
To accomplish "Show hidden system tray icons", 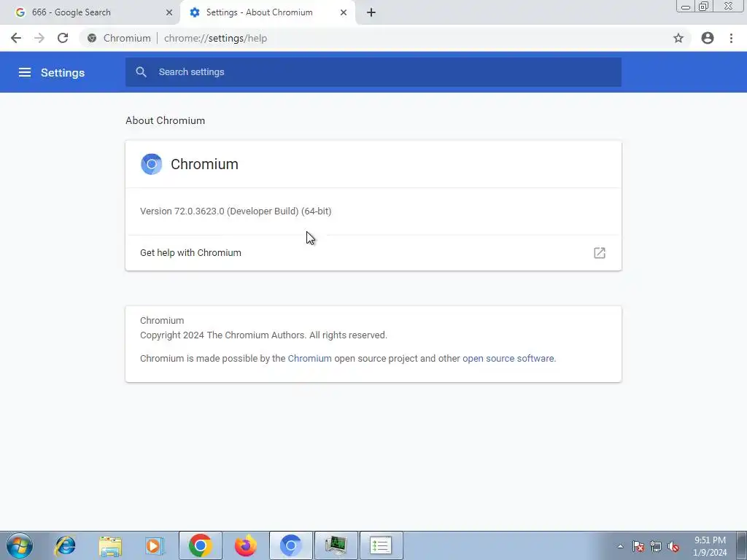I will click(x=620, y=546).
